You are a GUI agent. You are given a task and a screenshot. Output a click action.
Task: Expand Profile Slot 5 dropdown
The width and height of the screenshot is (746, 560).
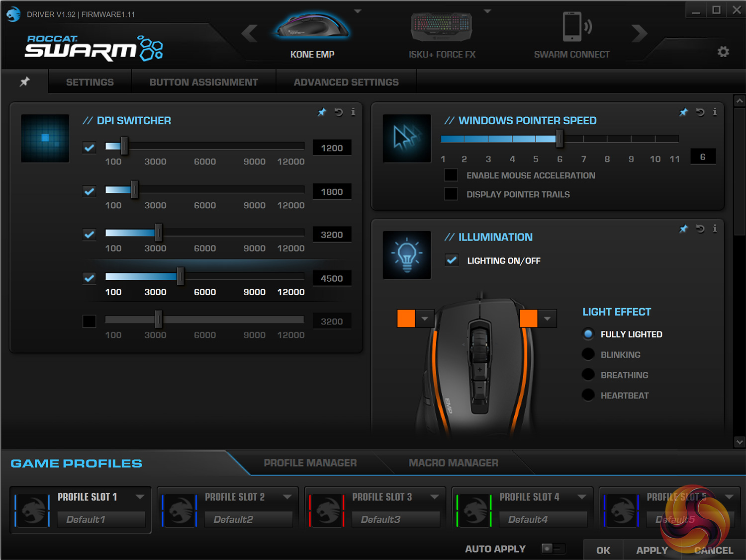729,497
